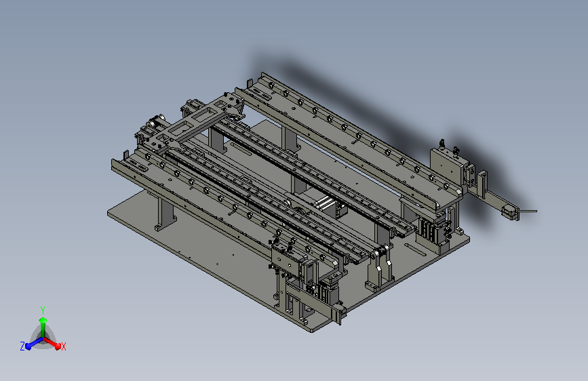Click the blue Z axis arrow
The image size is (588, 381).
(x=35, y=344)
